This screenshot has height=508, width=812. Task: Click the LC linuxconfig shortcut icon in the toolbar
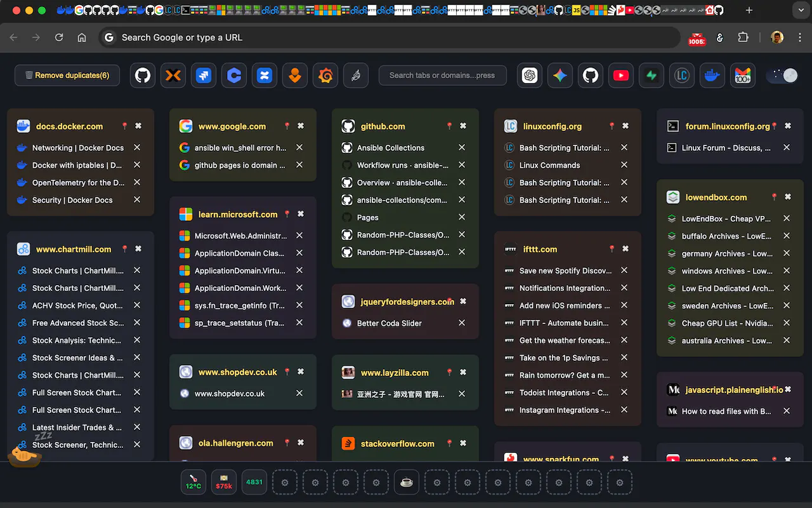pyautogui.click(x=682, y=76)
